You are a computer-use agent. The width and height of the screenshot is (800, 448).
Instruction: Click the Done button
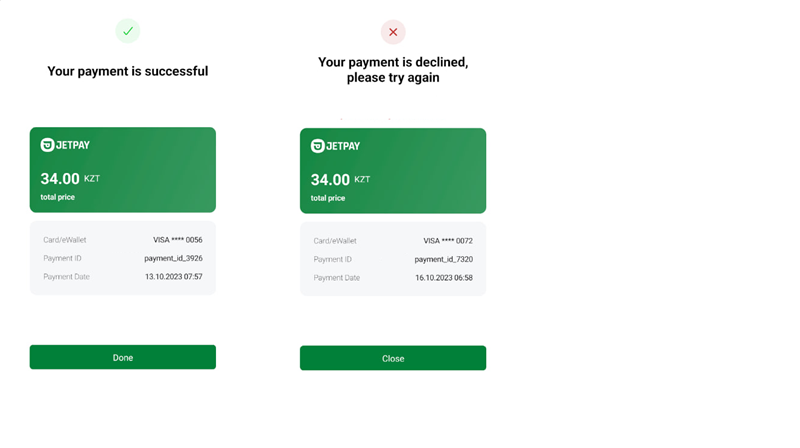point(122,357)
